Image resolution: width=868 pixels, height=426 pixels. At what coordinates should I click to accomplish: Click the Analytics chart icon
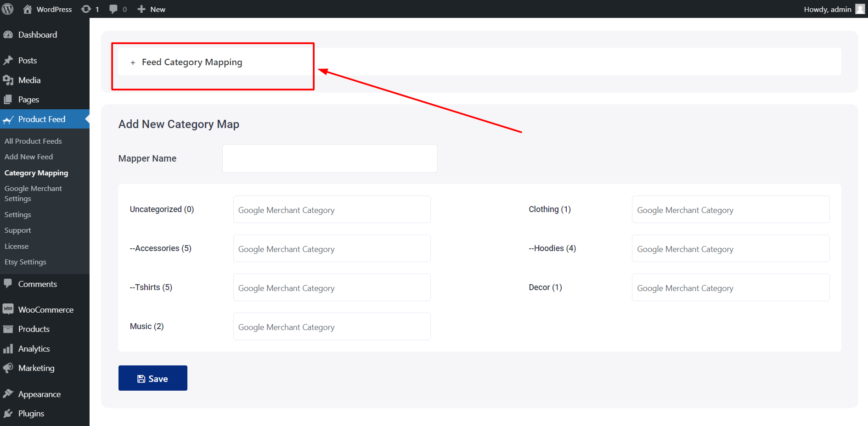[x=9, y=348]
